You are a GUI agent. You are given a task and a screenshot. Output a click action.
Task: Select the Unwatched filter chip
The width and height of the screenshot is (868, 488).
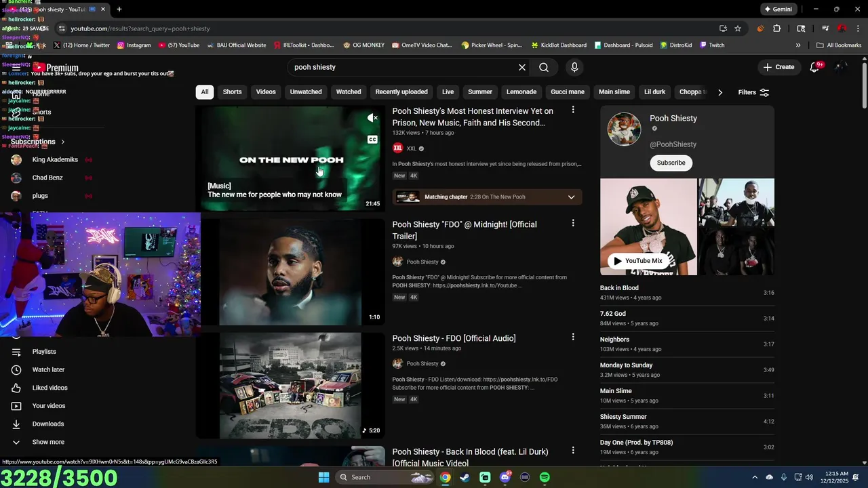[x=306, y=91]
